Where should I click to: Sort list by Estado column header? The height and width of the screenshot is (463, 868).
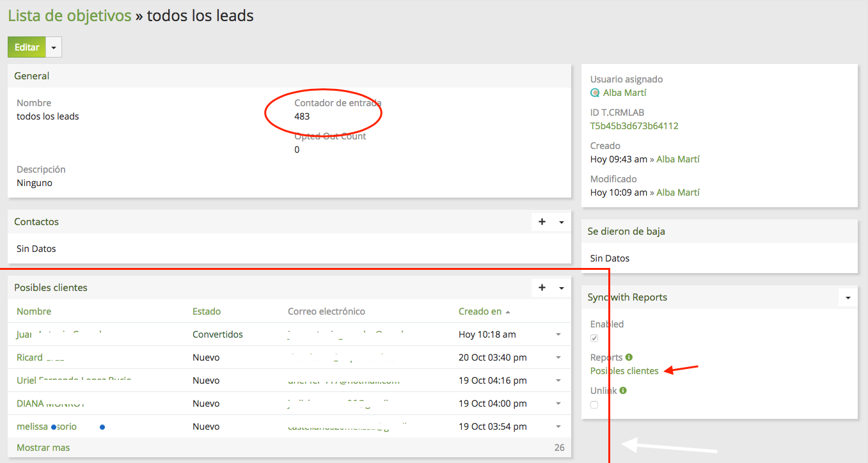click(206, 311)
